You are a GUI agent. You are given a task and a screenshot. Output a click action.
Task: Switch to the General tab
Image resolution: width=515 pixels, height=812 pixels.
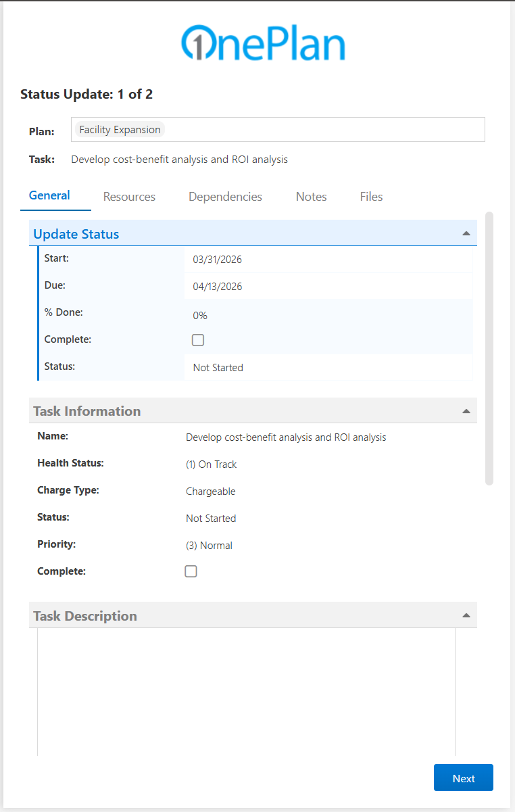[49, 195]
